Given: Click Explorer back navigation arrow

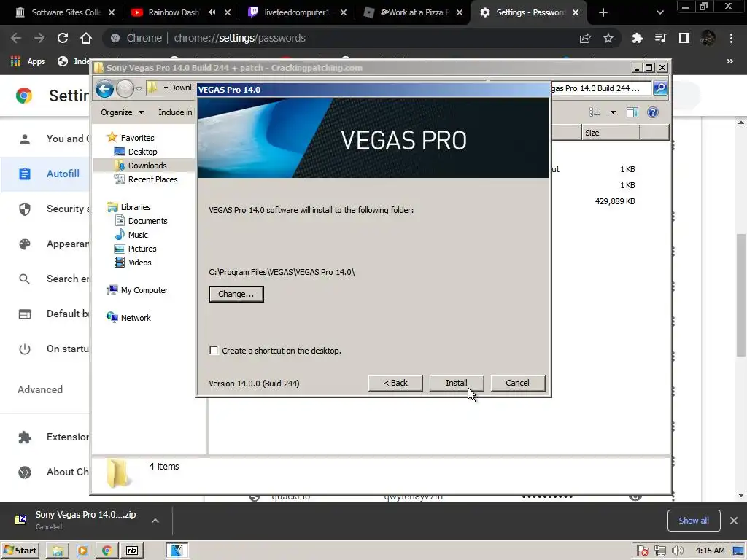Looking at the screenshot, I should (104, 88).
